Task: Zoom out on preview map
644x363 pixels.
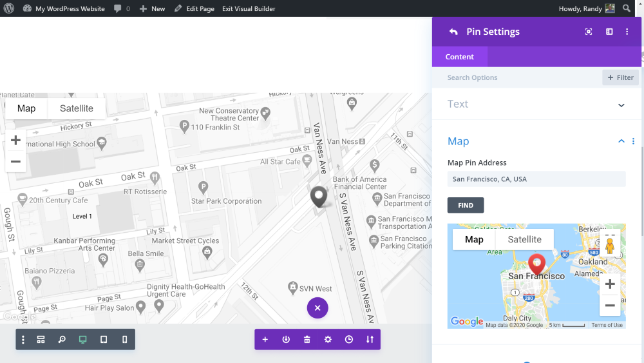Action: pos(610,306)
